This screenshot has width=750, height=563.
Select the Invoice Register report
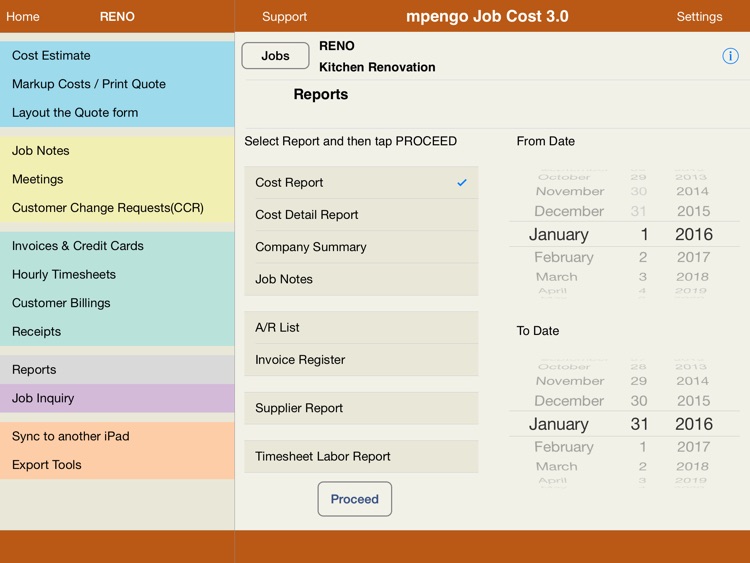coord(361,360)
